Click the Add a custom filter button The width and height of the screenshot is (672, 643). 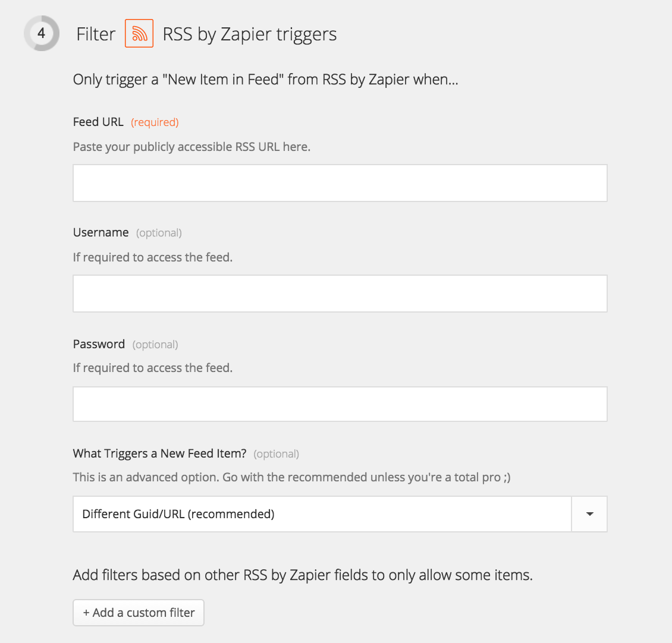click(x=139, y=613)
